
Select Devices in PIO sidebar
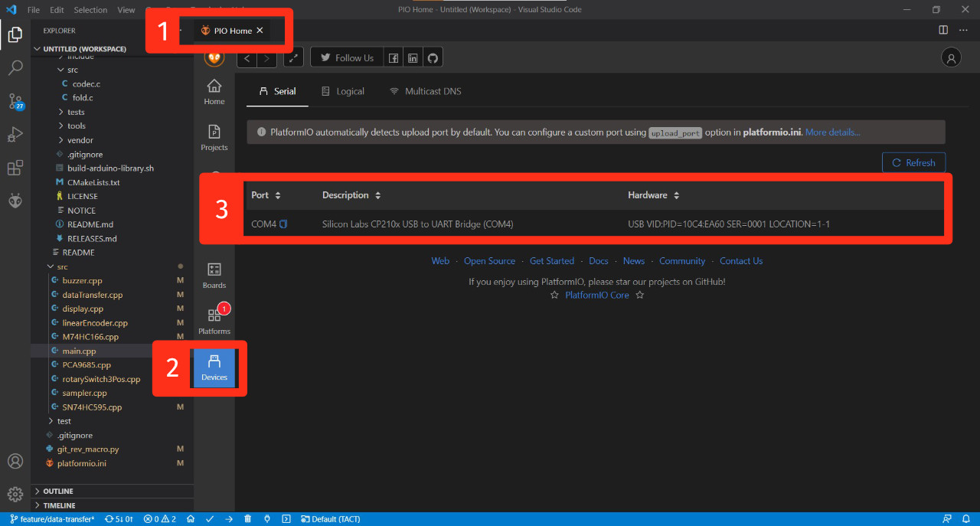pos(214,368)
